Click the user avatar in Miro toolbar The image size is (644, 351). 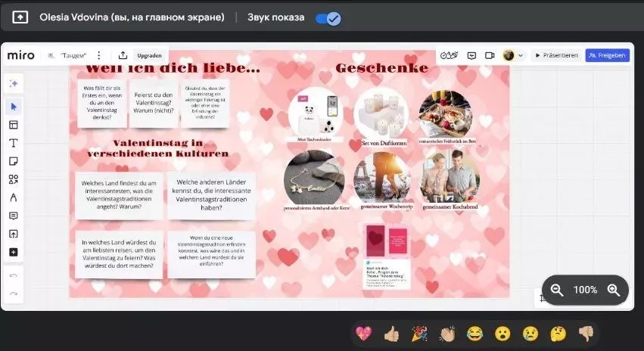click(509, 55)
